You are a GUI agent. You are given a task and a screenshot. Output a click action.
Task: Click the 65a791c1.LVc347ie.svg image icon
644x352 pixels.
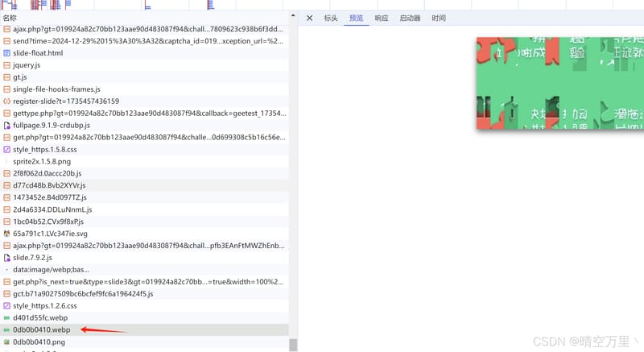click(6, 234)
